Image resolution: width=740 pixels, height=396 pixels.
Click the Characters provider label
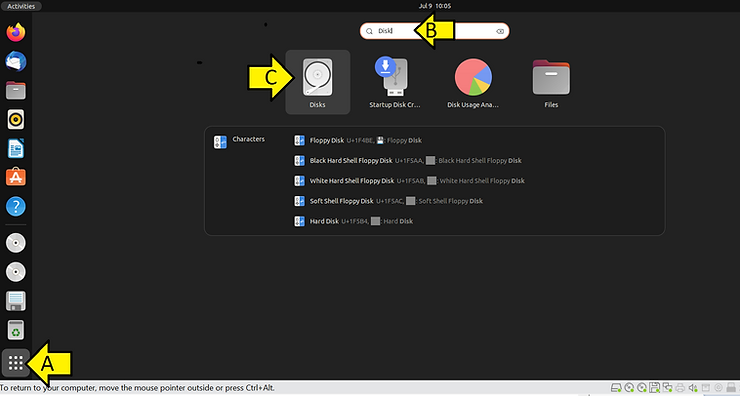(248, 139)
